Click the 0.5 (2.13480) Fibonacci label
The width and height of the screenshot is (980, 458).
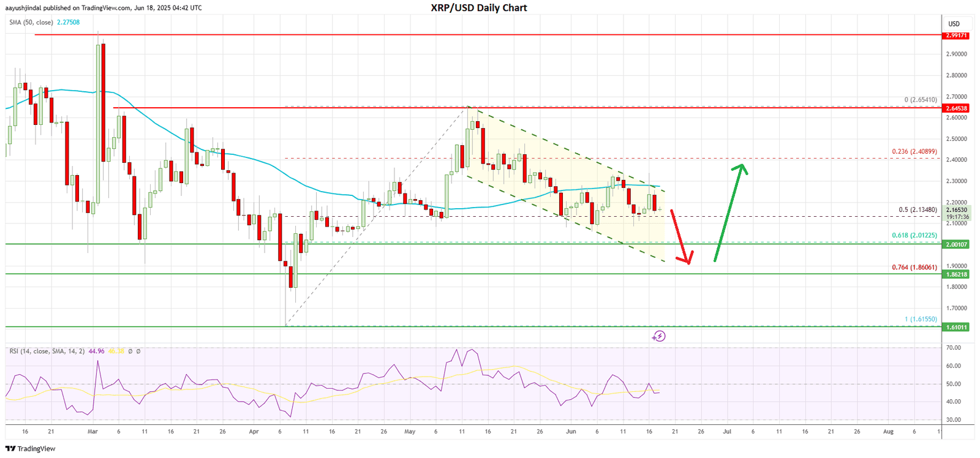click(x=918, y=209)
